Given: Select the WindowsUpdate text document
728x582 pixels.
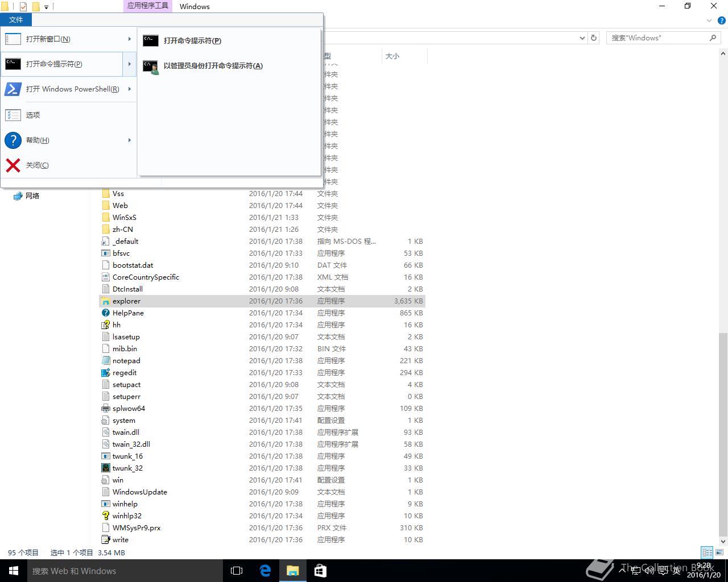Looking at the screenshot, I should (x=140, y=492).
